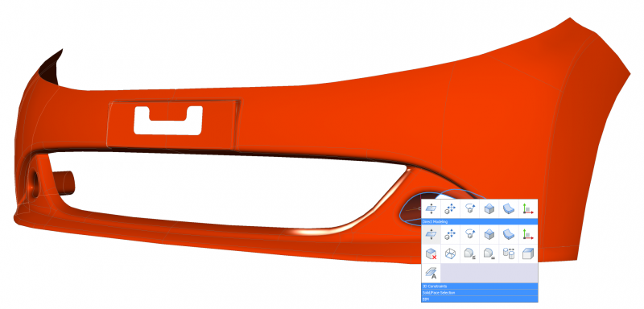Click the fillet icon with equals sign
The width and height of the screenshot is (644, 309).
point(489,253)
